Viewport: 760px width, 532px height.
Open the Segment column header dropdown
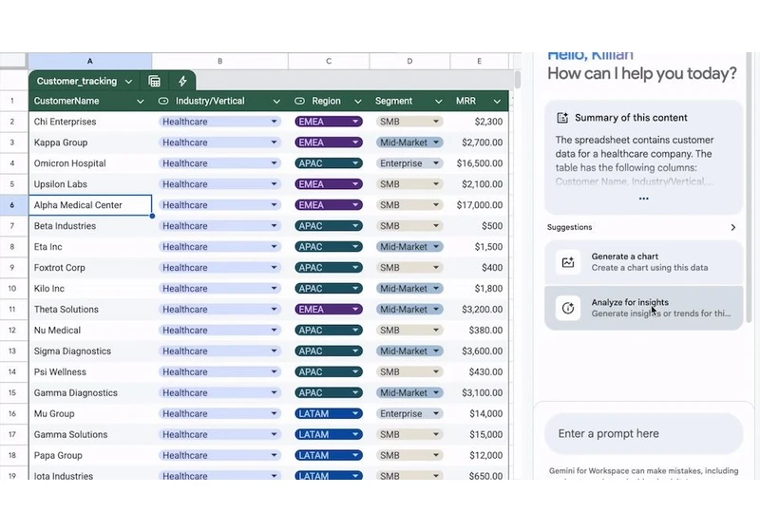438,102
